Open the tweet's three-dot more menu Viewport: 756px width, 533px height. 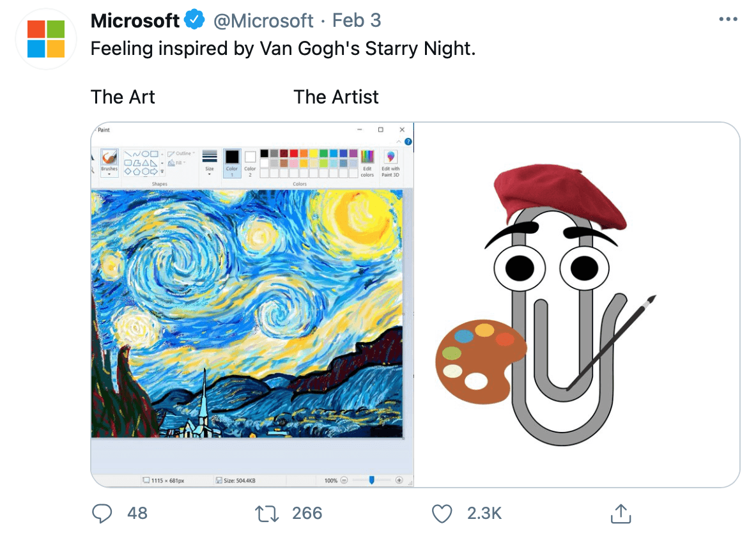[728, 19]
